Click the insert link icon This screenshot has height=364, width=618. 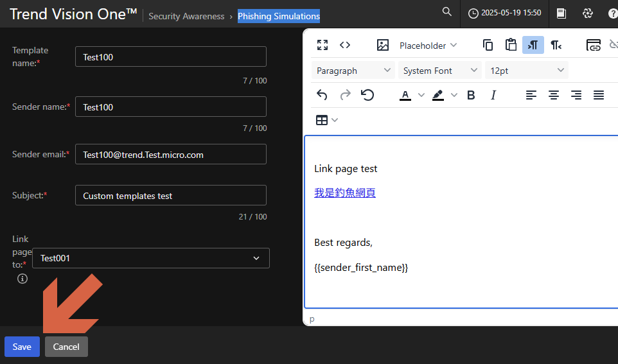pyautogui.click(x=594, y=45)
